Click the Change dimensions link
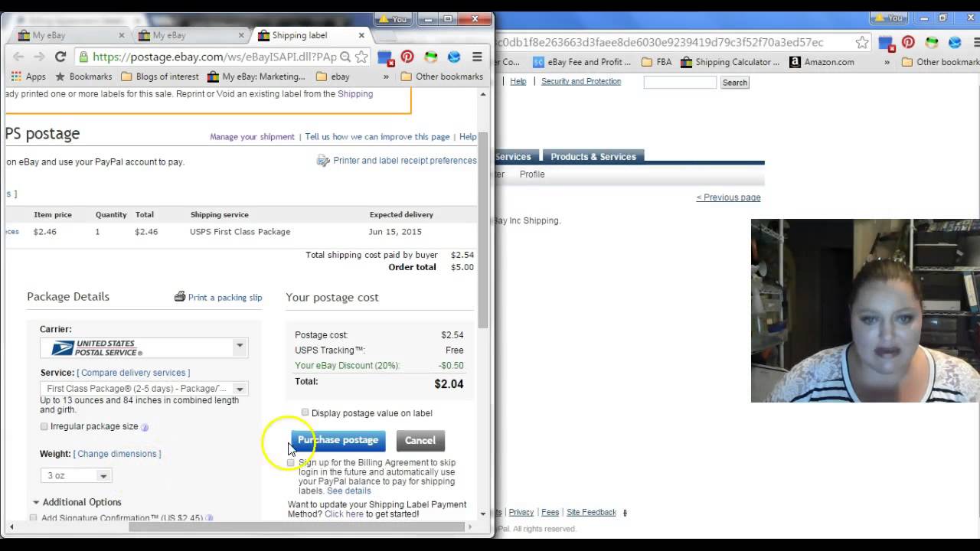This screenshot has width=980, height=551. (x=117, y=454)
